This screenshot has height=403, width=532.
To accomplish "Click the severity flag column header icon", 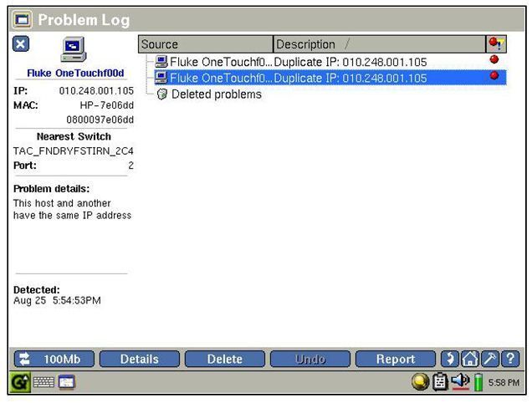I will 497,44.
